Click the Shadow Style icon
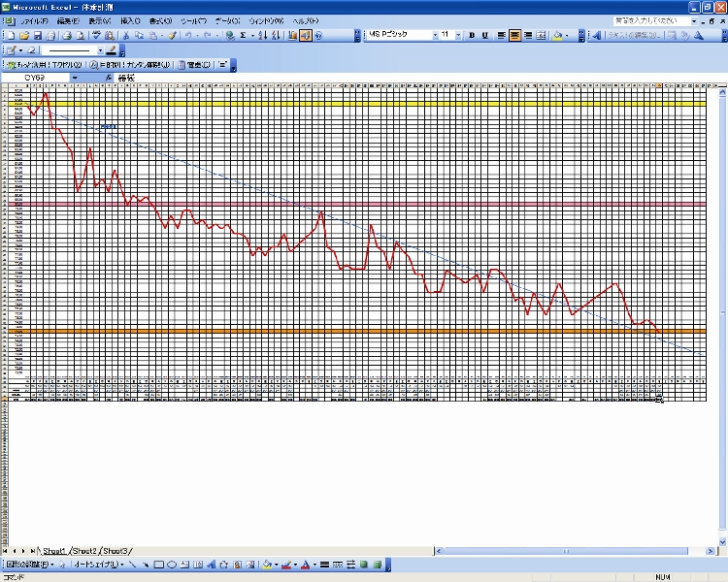The image size is (728, 582). click(x=364, y=565)
